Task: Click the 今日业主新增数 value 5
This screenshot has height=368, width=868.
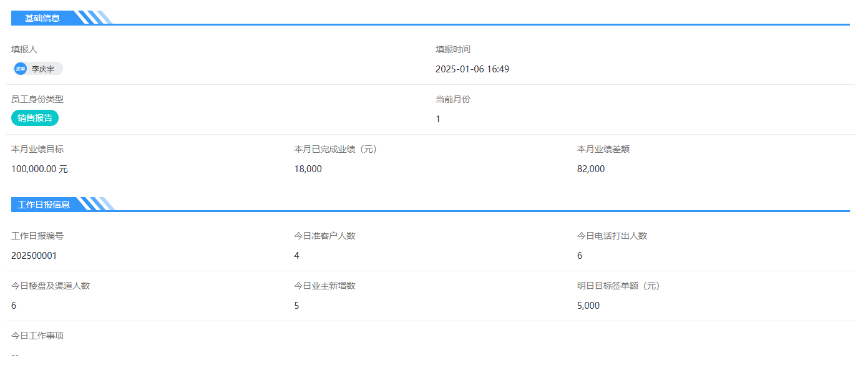Action: pos(296,306)
